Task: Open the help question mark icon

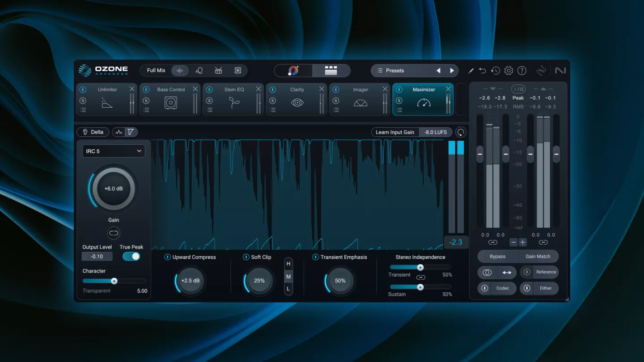Action: tap(522, 71)
